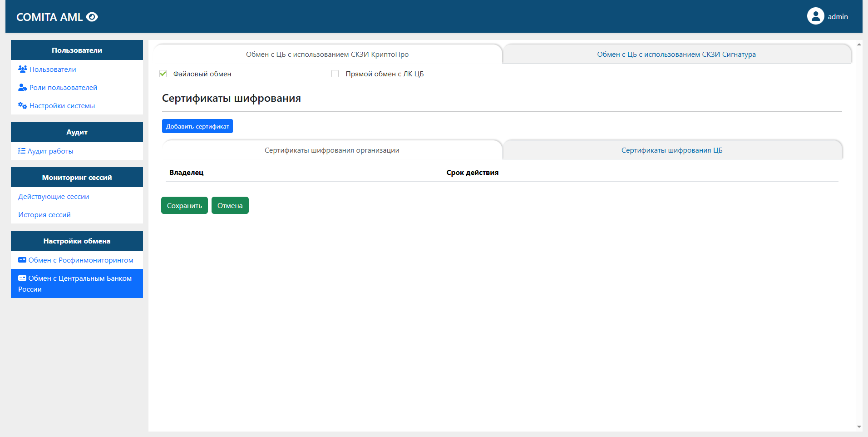The image size is (868, 437).
Task: Click the Отмена button
Action: click(230, 205)
